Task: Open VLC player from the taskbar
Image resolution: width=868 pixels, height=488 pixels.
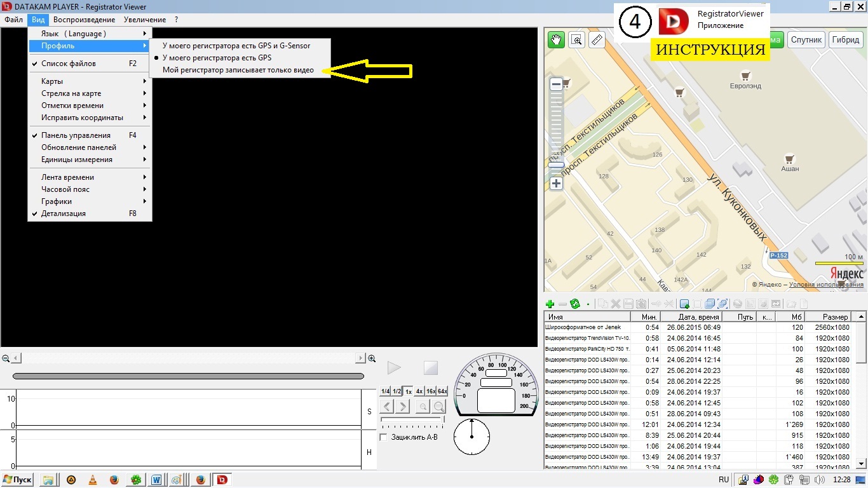Action: click(93, 480)
